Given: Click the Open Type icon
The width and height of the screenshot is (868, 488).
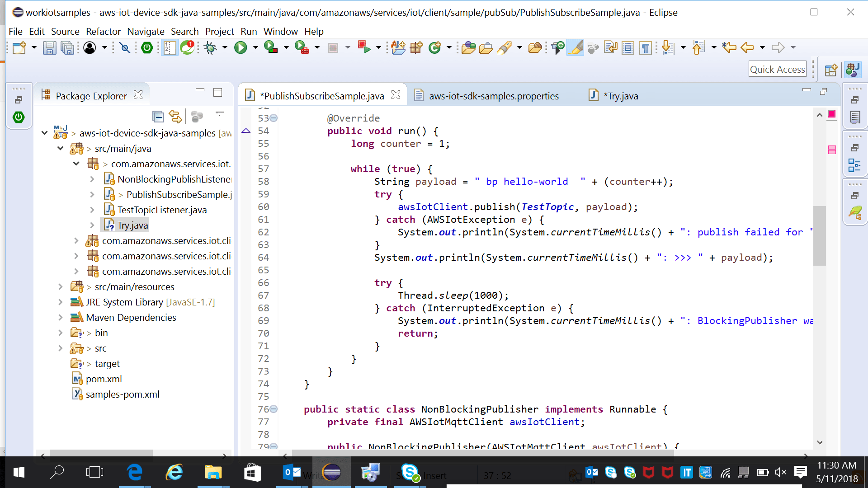Looking at the screenshot, I should (x=469, y=47).
